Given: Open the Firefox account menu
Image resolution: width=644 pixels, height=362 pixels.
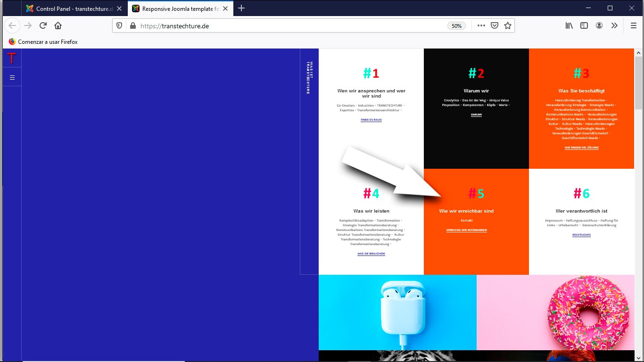Looking at the screenshot, I should (599, 26).
